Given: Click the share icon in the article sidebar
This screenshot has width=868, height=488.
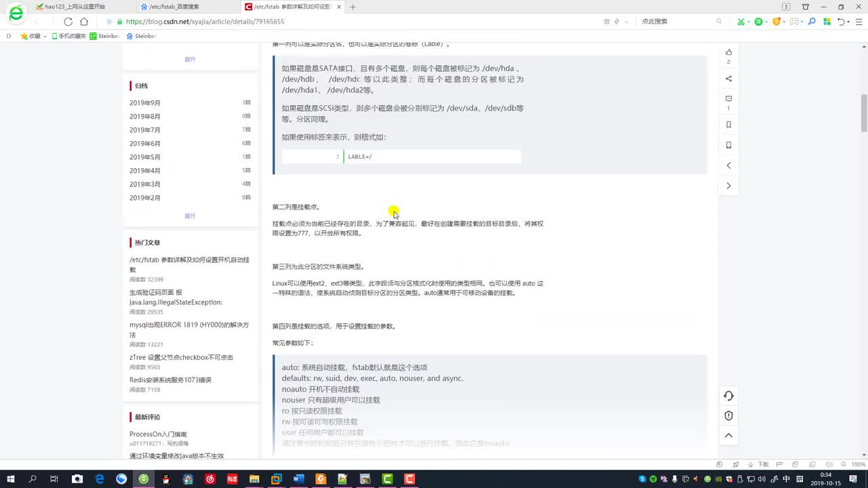Looking at the screenshot, I should [728, 79].
